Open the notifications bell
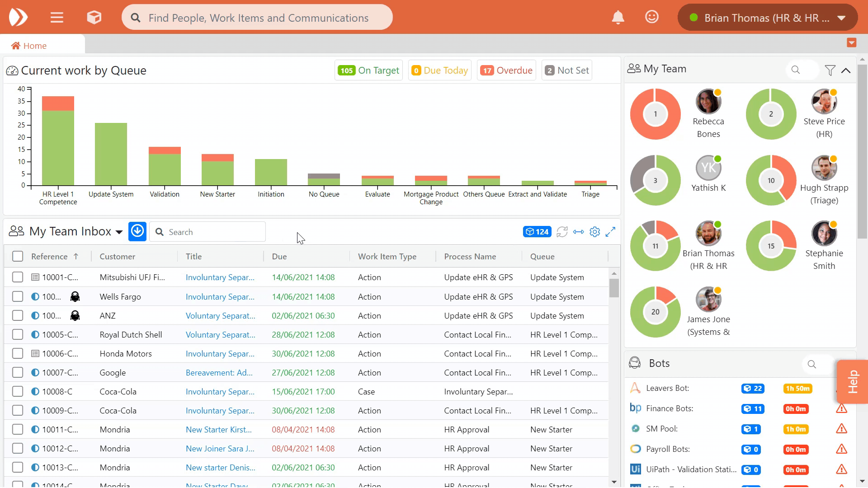 pyautogui.click(x=618, y=18)
